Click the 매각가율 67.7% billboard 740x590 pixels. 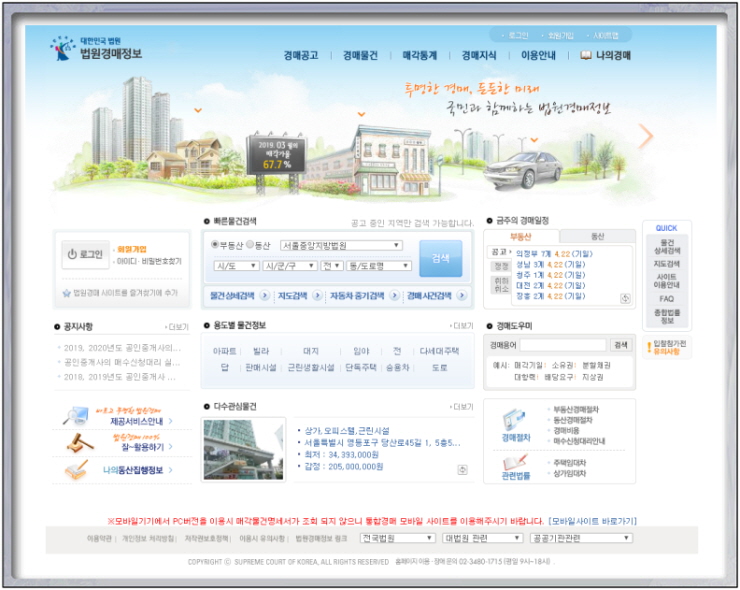pos(276,154)
